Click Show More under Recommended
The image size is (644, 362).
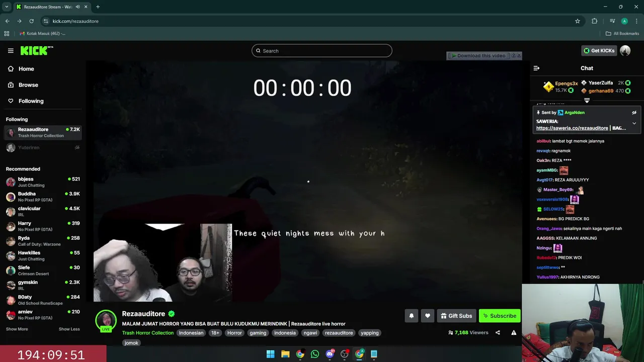click(17, 329)
